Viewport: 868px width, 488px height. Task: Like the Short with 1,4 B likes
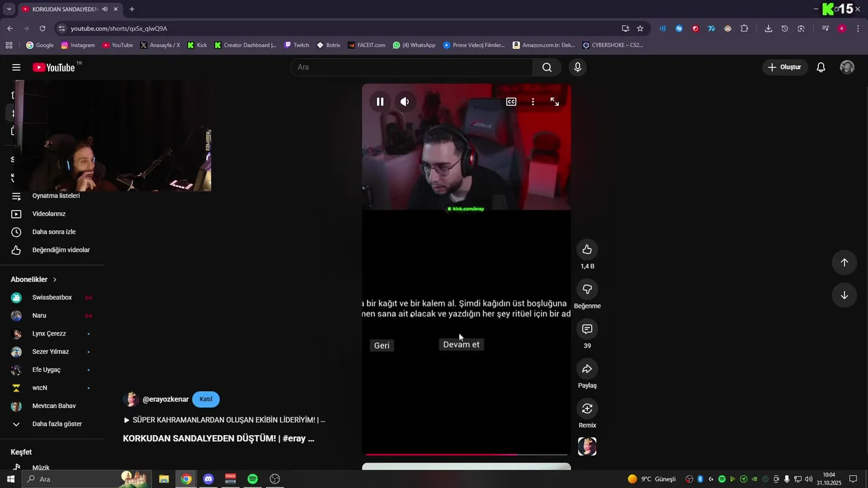pyautogui.click(x=587, y=249)
